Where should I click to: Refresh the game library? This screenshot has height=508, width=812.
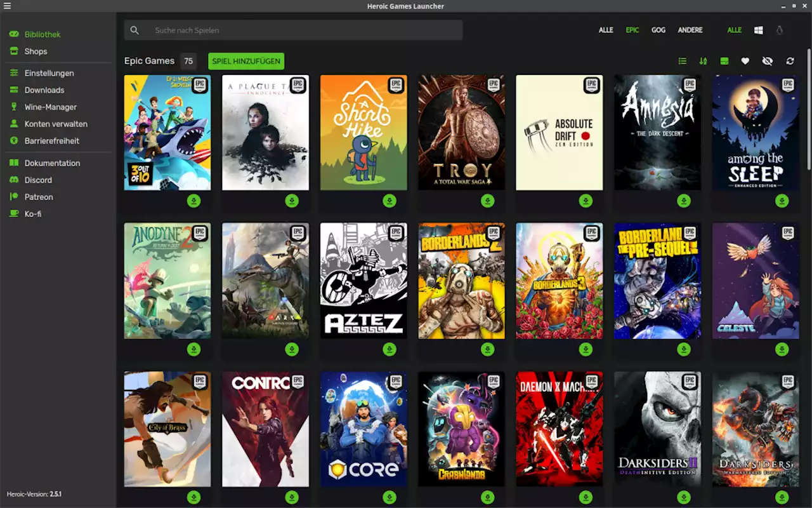coord(790,61)
